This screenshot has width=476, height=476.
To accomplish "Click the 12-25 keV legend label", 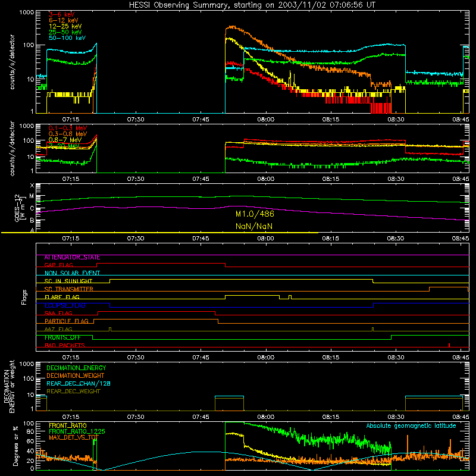I will point(65,26).
